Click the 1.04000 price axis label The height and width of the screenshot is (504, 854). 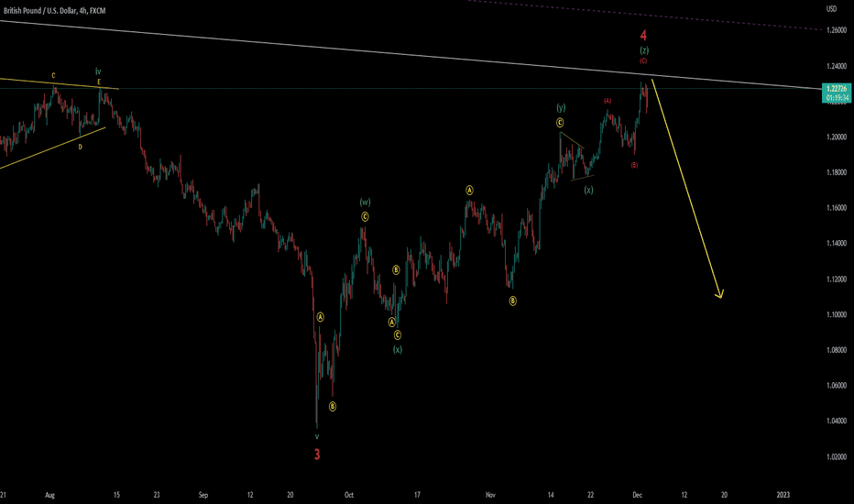836,421
